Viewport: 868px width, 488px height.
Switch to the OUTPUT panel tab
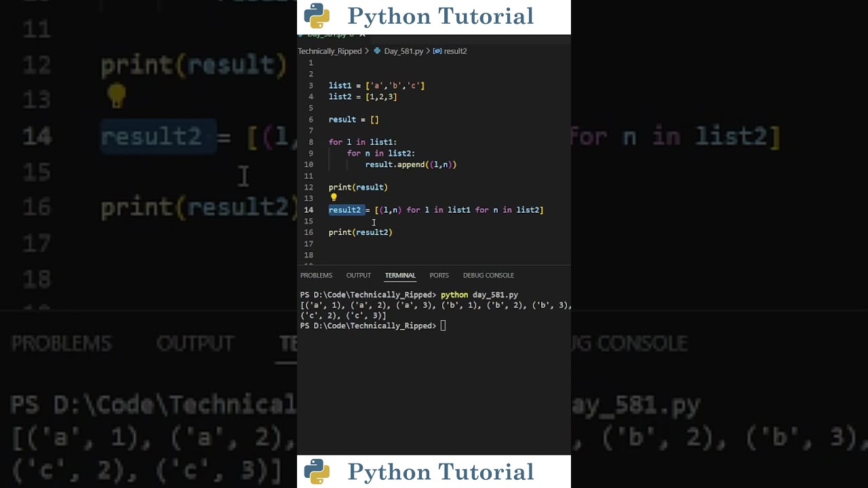pos(358,275)
